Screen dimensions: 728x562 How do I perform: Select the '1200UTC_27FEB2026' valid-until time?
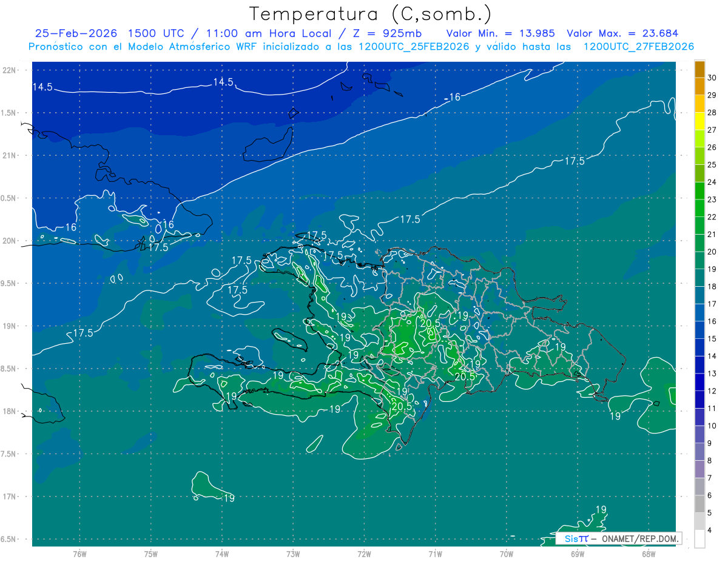639,47
